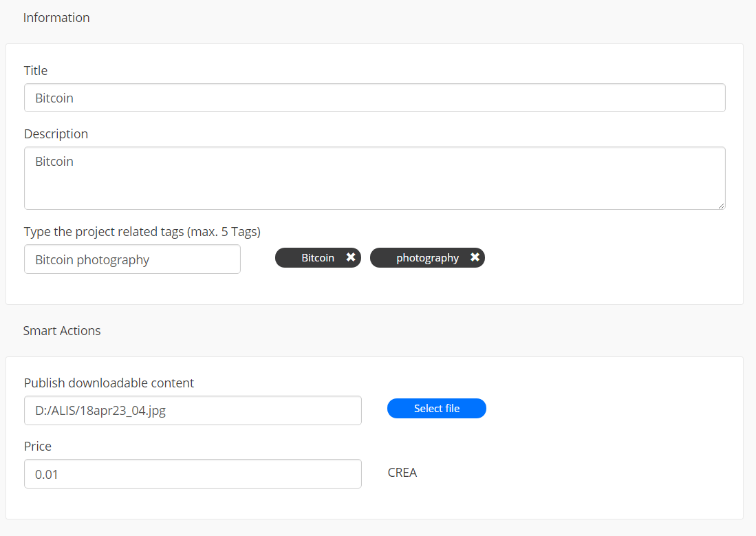Image resolution: width=756 pixels, height=536 pixels.
Task: Click the CREA currency label
Action: (402, 472)
